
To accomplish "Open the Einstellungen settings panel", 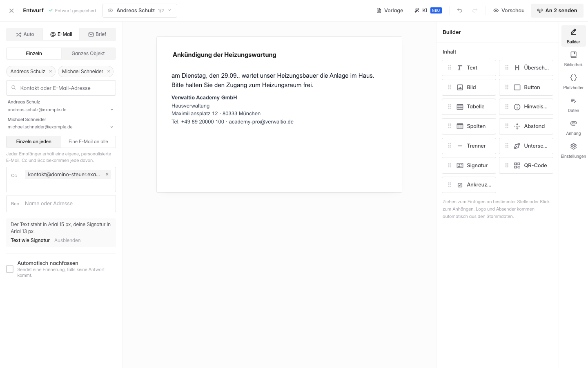I will 573,150.
